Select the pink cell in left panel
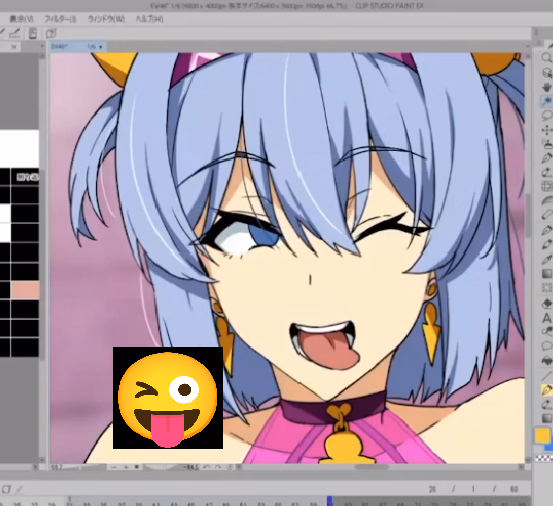553x506 pixels. [x=25, y=290]
